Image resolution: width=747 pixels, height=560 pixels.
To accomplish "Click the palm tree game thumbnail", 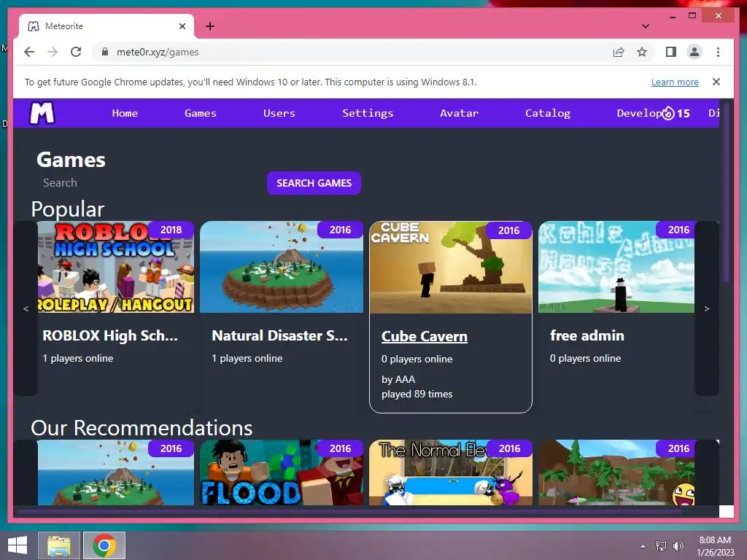I will (616, 472).
